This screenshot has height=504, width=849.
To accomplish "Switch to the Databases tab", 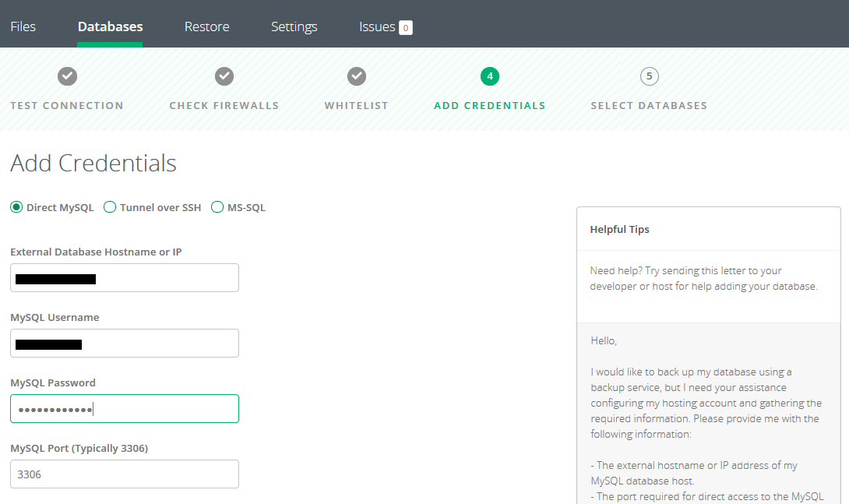I will click(x=110, y=26).
